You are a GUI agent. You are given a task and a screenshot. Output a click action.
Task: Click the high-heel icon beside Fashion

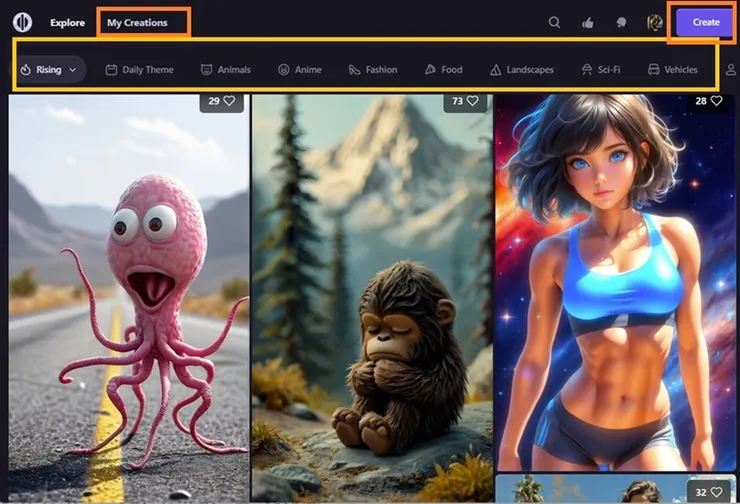pos(354,70)
